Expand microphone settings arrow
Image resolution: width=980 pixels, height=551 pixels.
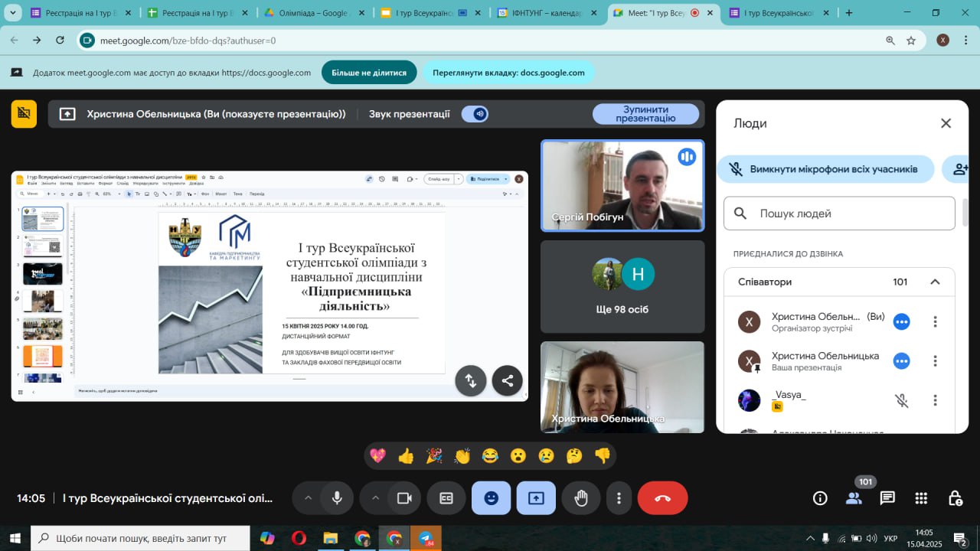(308, 498)
